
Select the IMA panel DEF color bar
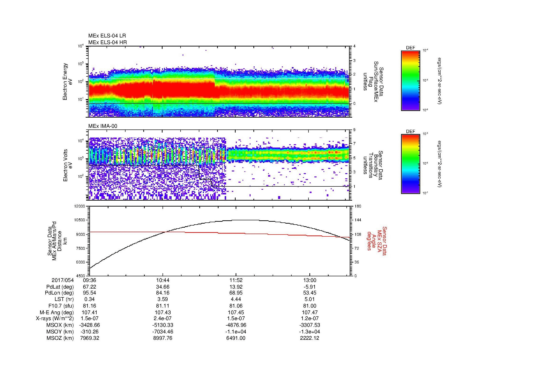pyautogui.click(x=410, y=164)
